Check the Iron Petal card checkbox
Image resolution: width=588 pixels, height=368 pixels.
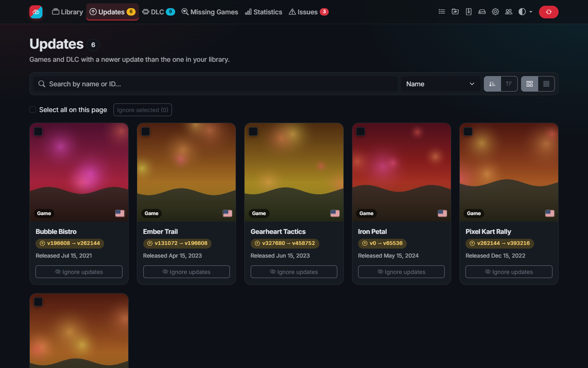[x=361, y=132]
